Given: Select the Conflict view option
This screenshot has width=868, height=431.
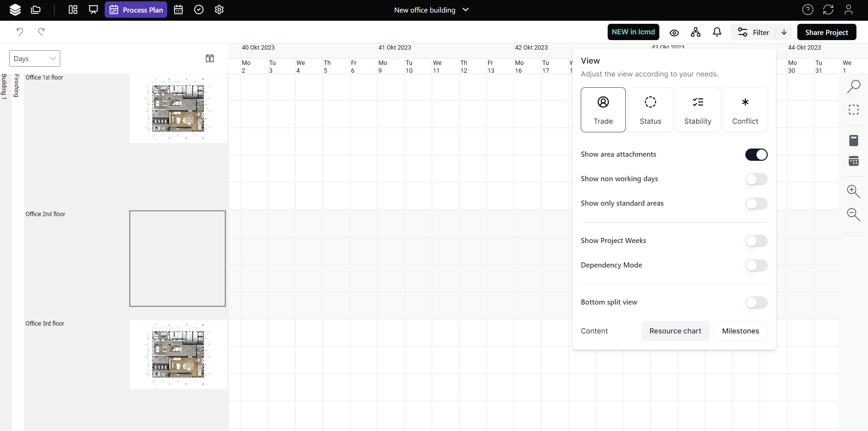Looking at the screenshot, I should (745, 110).
